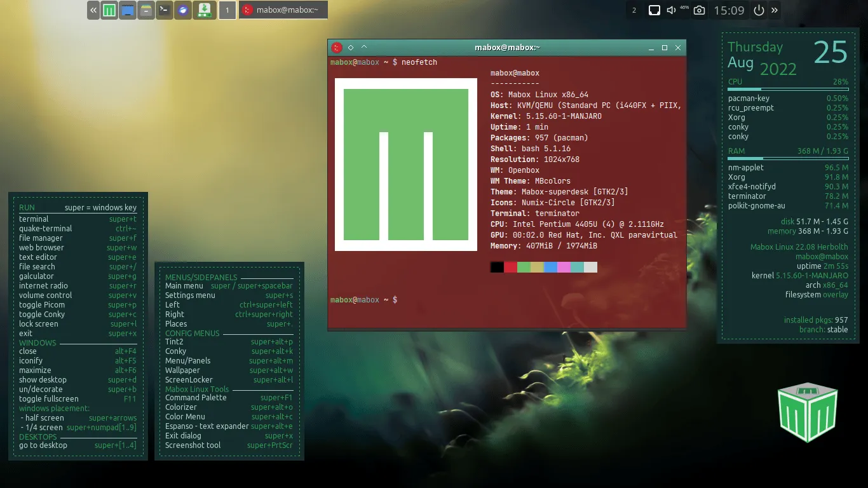Select the black swatch in neofetch palette
Screen dimensions: 868x488
click(497, 267)
